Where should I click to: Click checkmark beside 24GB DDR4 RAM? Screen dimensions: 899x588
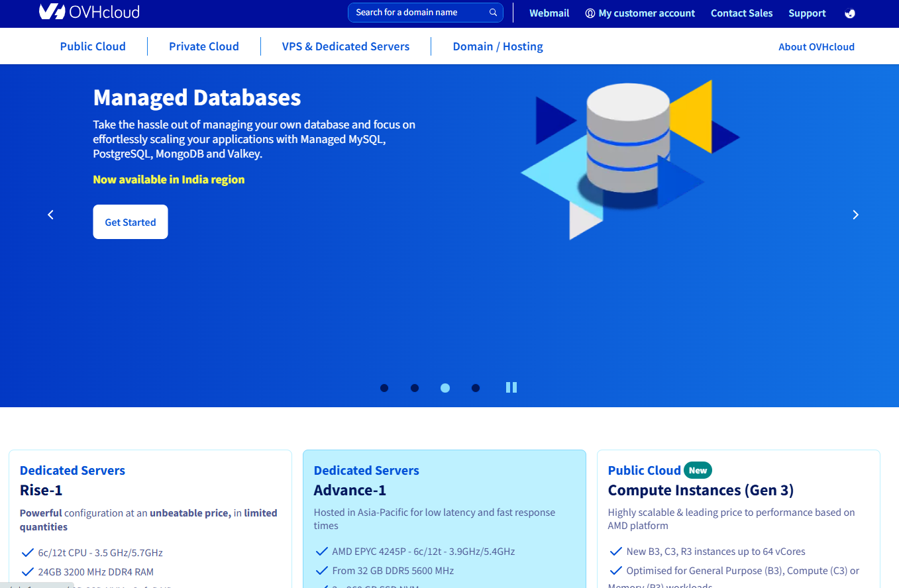(28, 571)
